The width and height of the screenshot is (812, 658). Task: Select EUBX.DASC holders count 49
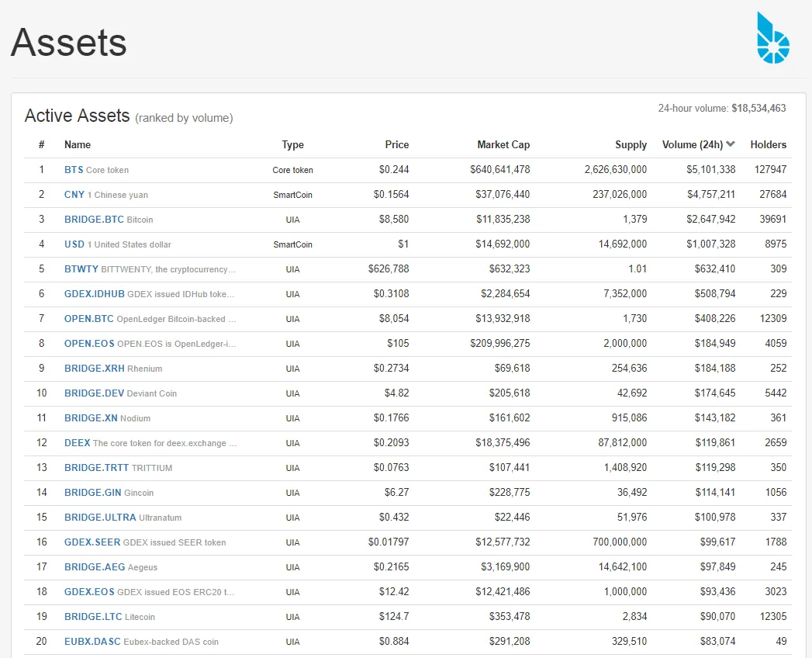[x=781, y=642]
